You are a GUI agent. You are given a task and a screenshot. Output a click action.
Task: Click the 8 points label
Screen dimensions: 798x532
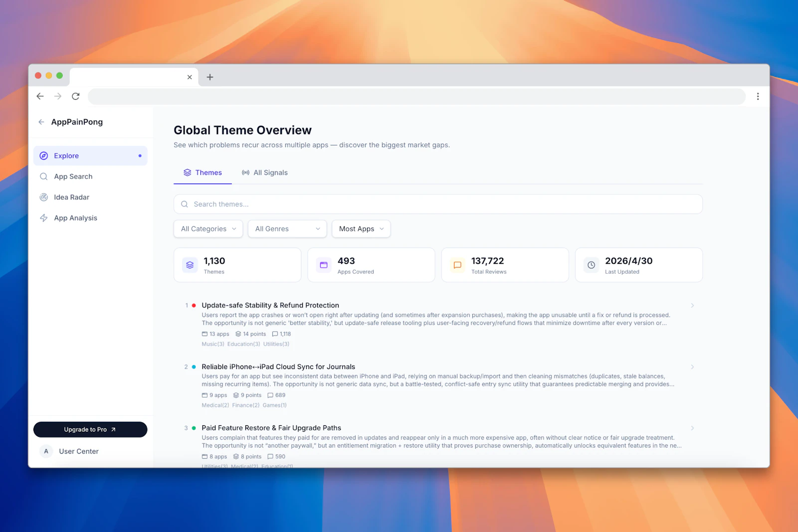click(251, 457)
